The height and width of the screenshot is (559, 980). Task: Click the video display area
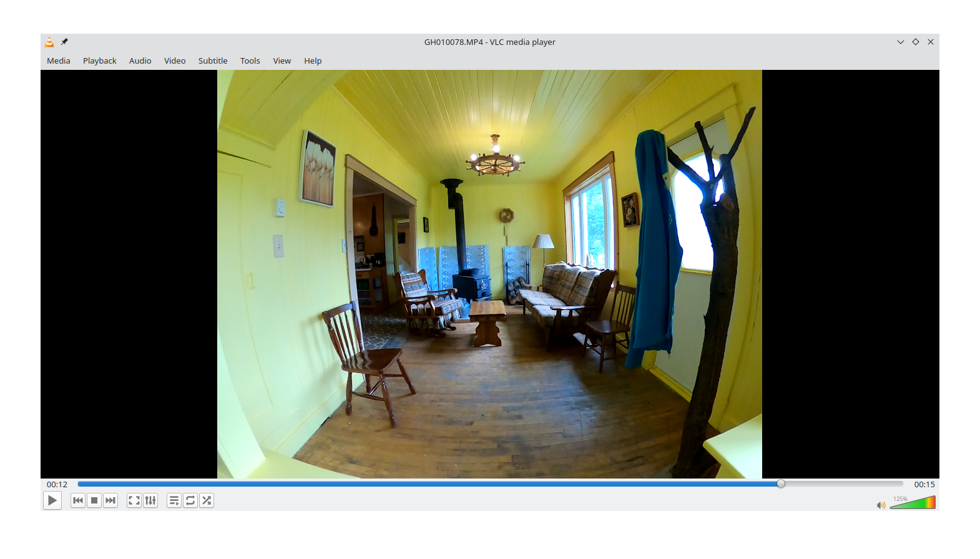pyautogui.click(x=489, y=274)
